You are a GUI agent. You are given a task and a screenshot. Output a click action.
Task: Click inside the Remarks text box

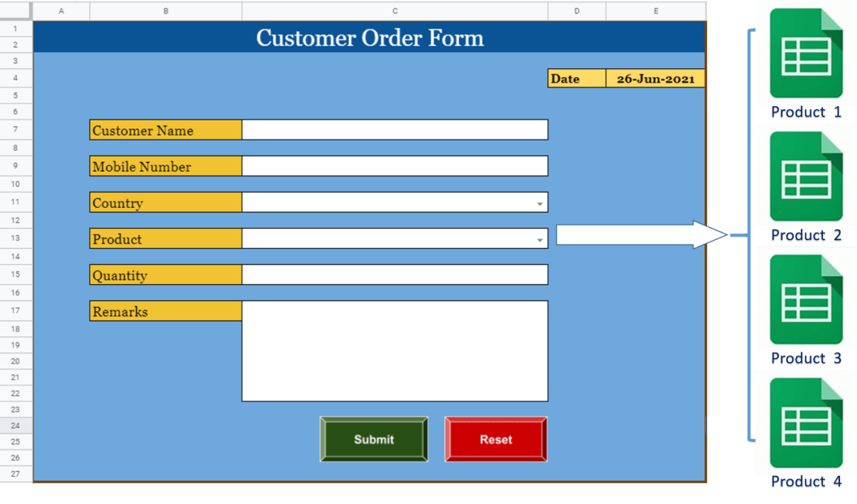click(x=393, y=349)
